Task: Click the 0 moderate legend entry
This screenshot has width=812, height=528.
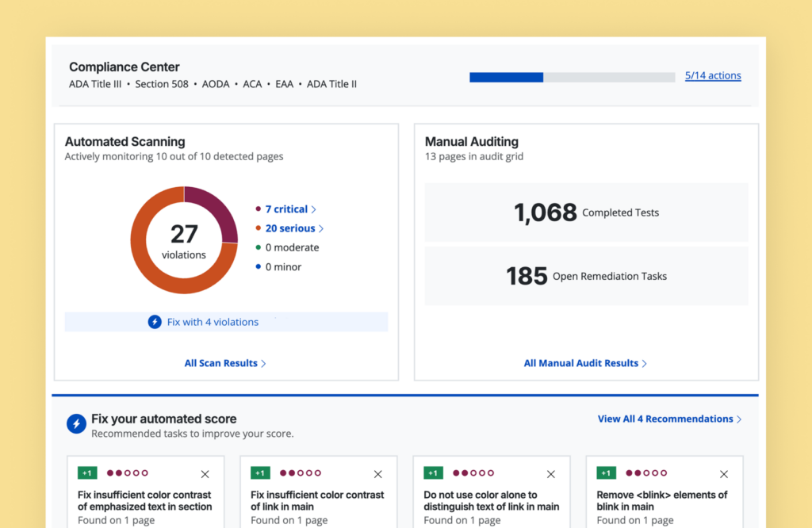Action: (x=287, y=247)
